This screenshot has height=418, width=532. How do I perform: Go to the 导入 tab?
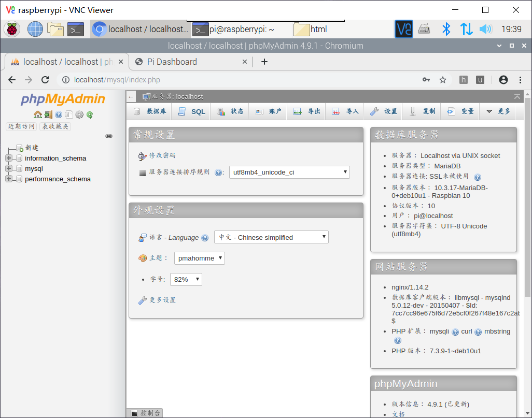[x=345, y=111]
